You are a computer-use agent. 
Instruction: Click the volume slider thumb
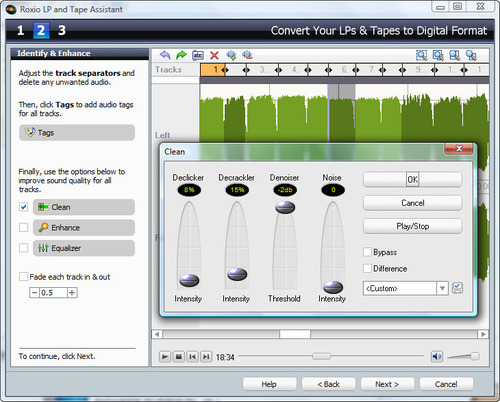475,356
